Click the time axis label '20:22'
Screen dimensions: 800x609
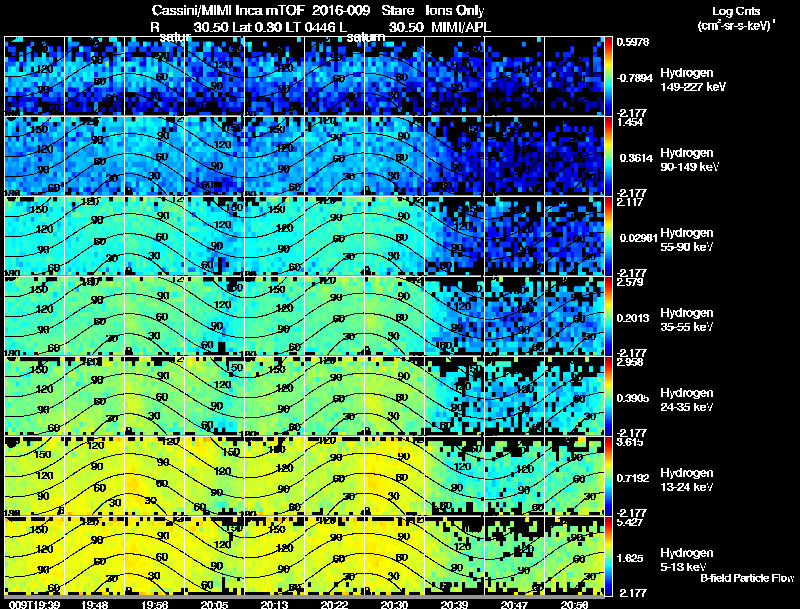pos(334,604)
